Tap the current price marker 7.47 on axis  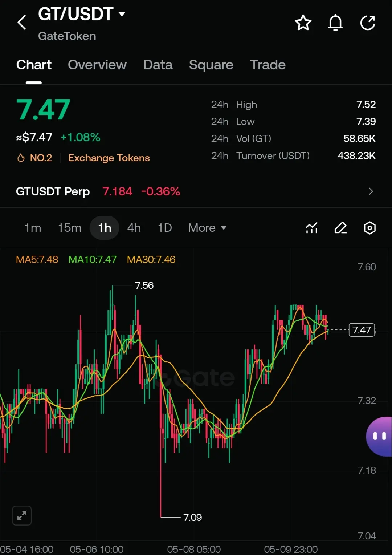[x=362, y=330]
